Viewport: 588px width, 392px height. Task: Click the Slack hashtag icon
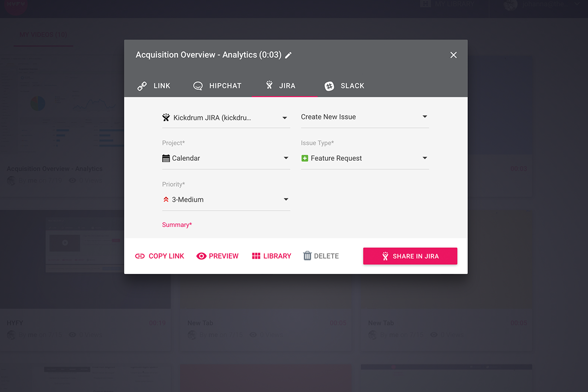tap(329, 86)
